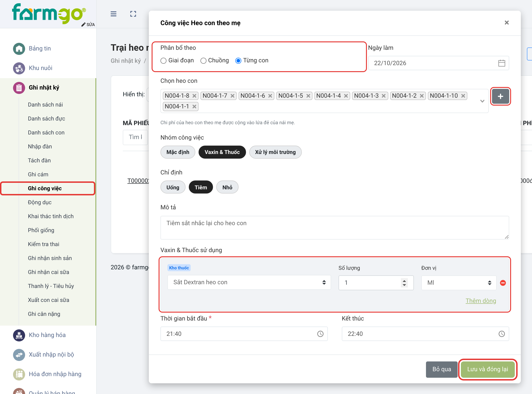Toggle fullscreen with the expand icon
The height and width of the screenshot is (394, 532).
click(x=133, y=14)
